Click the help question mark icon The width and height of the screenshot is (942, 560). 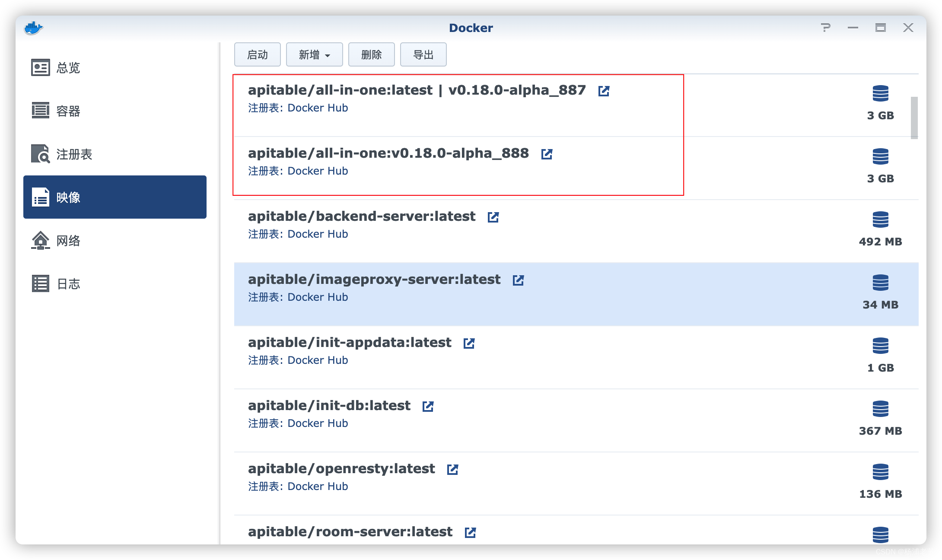[825, 28]
